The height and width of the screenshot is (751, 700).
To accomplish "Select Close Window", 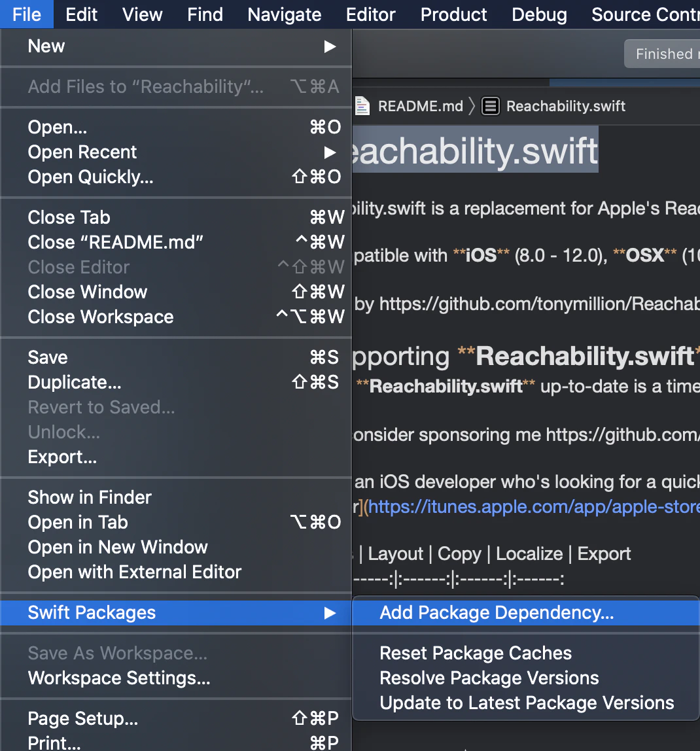I will pos(176,292).
